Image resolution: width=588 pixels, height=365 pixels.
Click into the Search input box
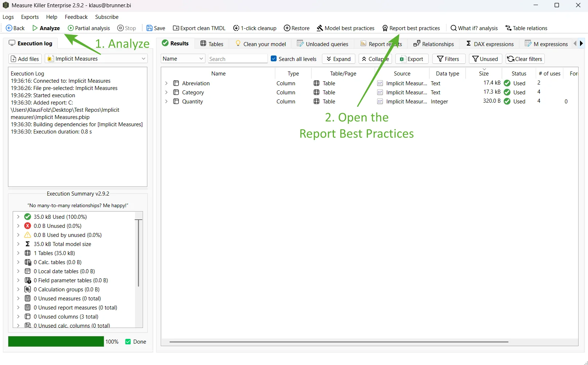pos(238,59)
